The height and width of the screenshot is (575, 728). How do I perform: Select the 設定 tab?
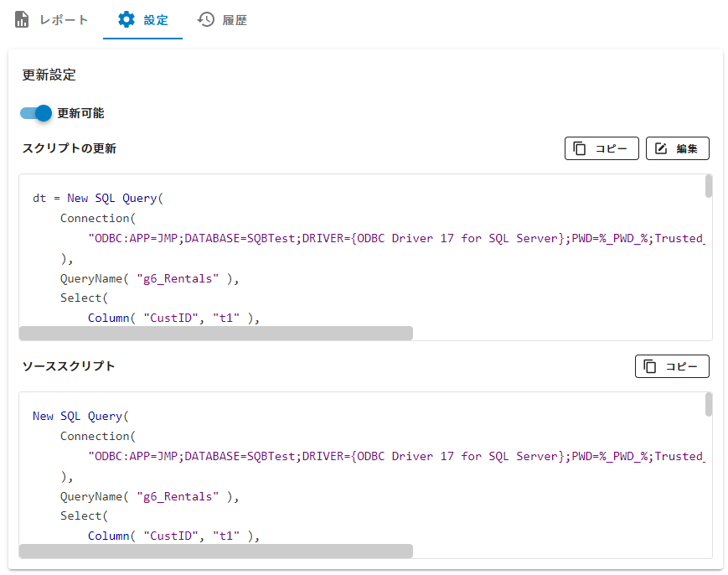143,20
